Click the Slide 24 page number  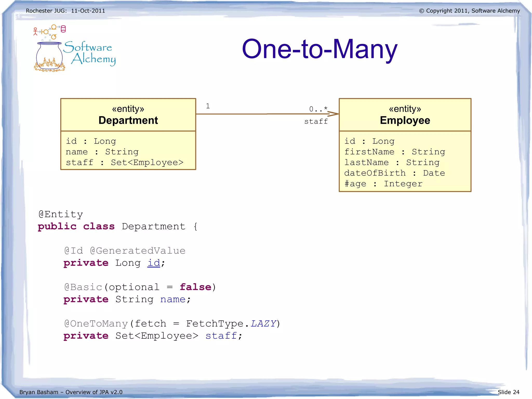point(508,392)
